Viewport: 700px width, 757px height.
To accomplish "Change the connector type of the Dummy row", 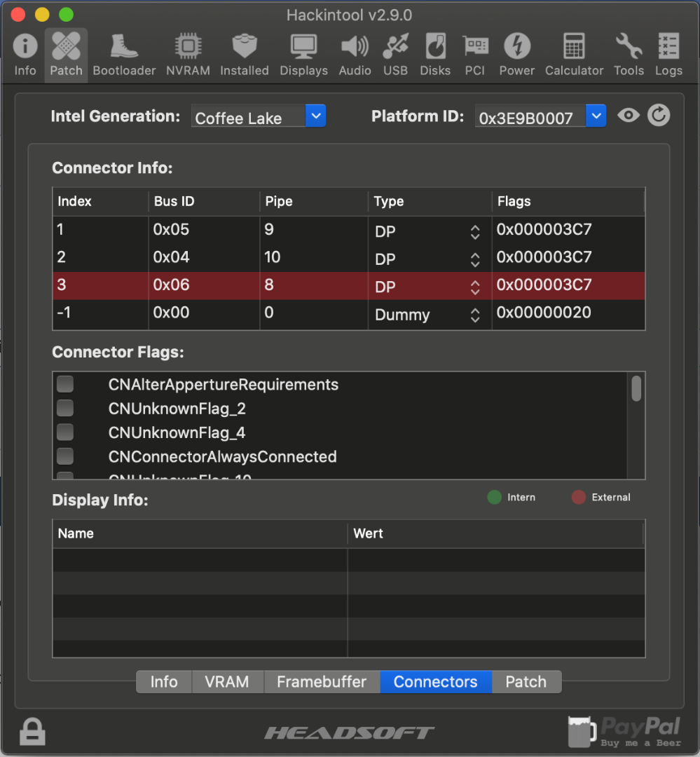I will pos(475,315).
